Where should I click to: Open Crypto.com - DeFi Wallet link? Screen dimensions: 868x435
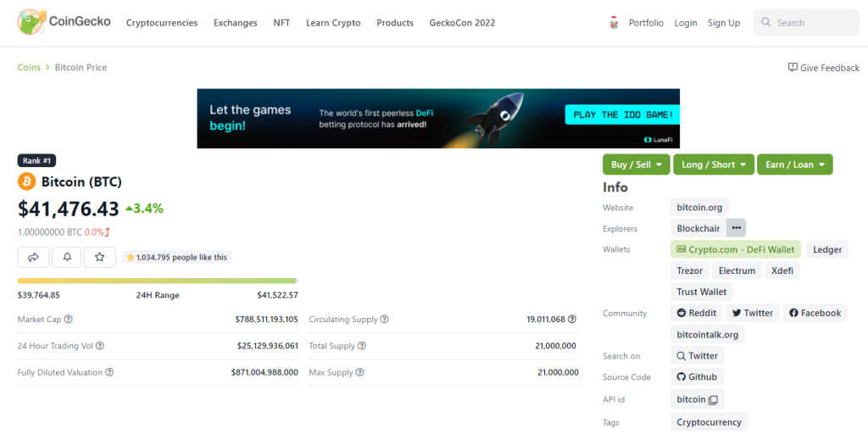tap(736, 249)
